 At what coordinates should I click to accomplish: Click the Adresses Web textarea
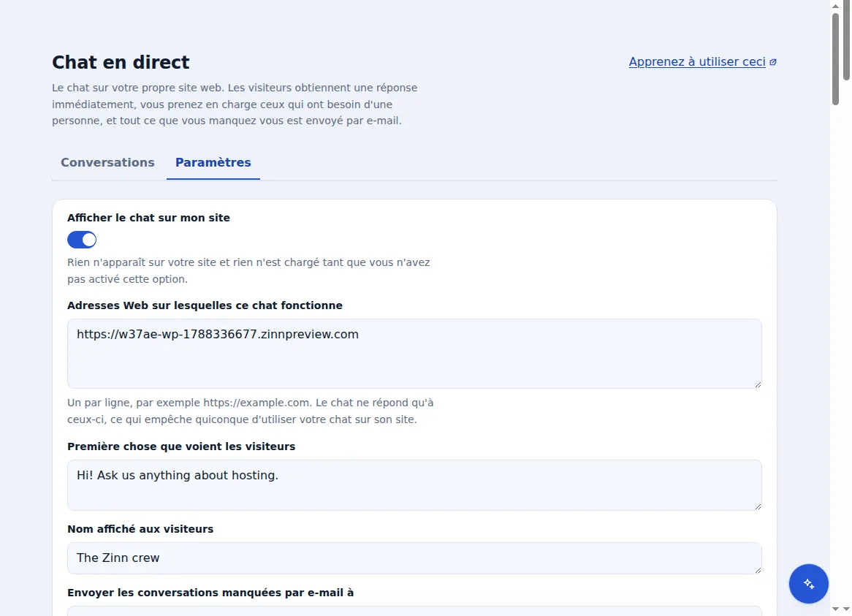(414, 354)
